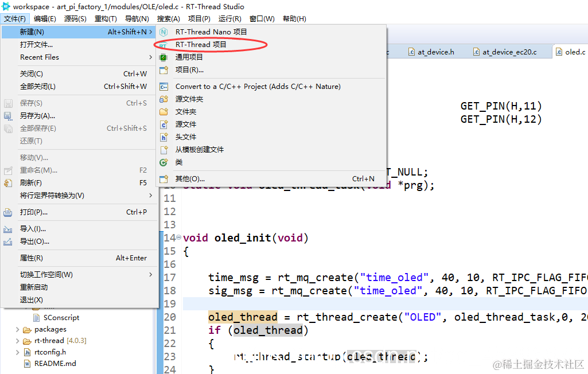Click the 源文件夹 source folder icon
Screen dimensions: 588x374
163,99
